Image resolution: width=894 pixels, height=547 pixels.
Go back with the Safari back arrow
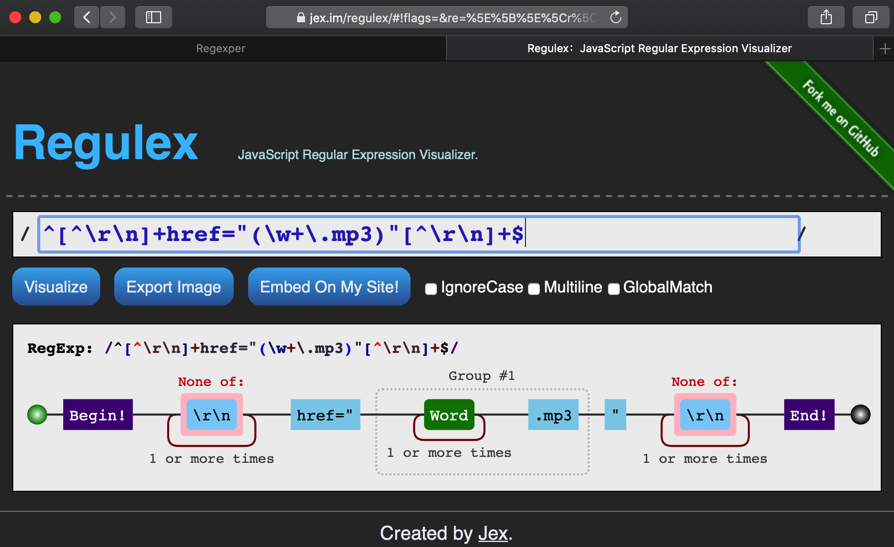[x=87, y=17]
